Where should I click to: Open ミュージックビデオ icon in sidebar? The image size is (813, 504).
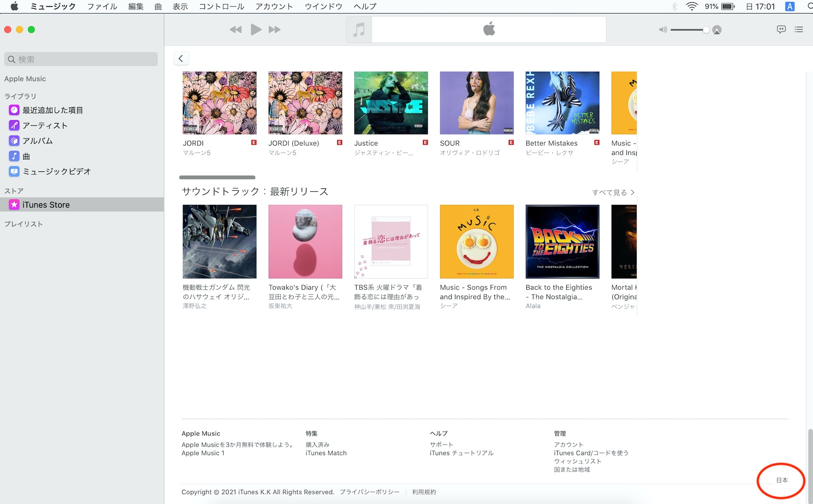click(x=14, y=171)
